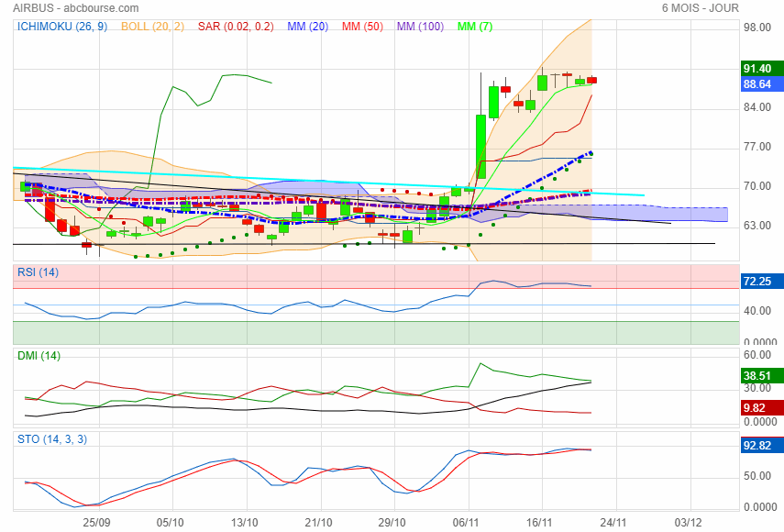The width and height of the screenshot is (784, 532).
Task: Click the green 91.40 price tag
Action: coord(762,69)
